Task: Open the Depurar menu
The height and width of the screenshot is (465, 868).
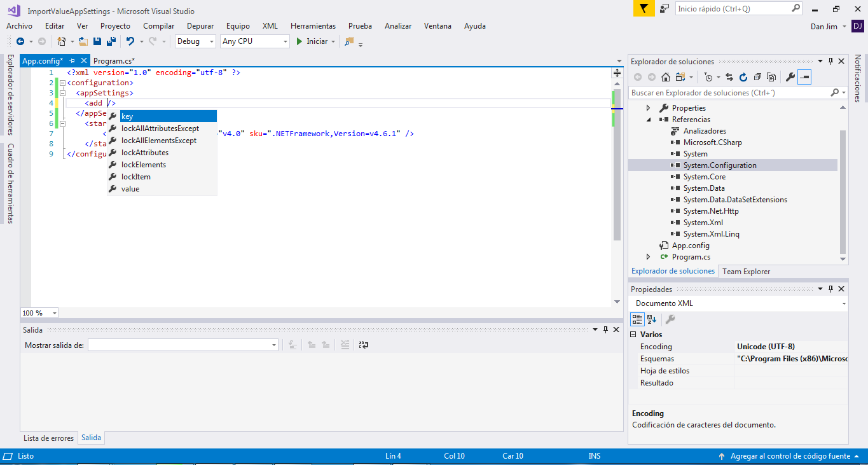Action: [200, 26]
